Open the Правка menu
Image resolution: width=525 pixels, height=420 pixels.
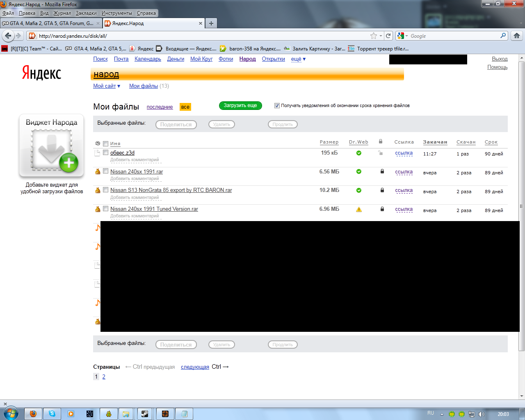point(27,13)
